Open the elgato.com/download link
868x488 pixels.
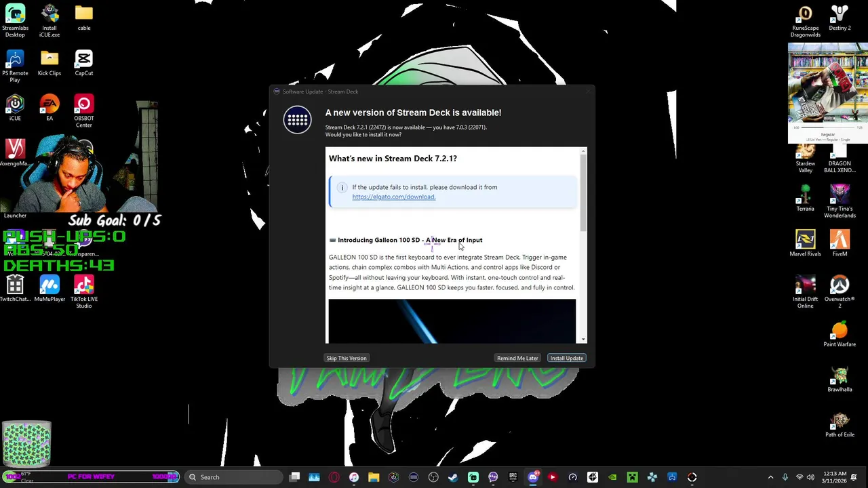coord(393,197)
